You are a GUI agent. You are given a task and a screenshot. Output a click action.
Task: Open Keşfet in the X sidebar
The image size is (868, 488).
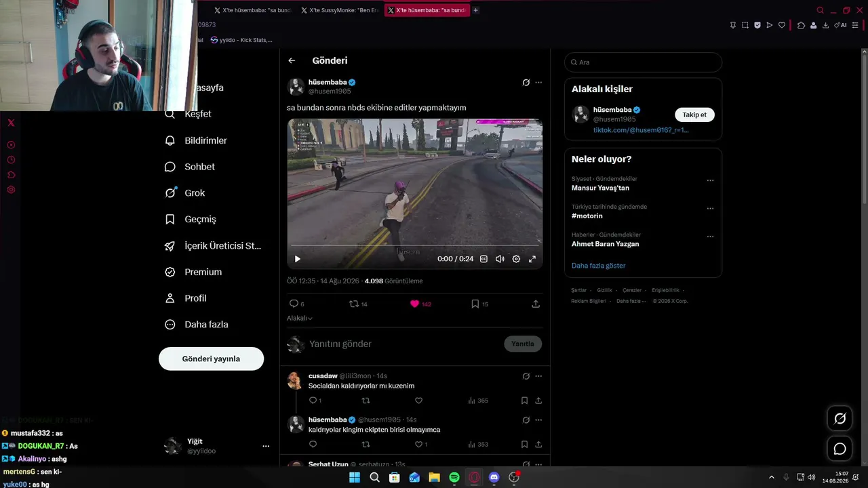pos(189,114)
